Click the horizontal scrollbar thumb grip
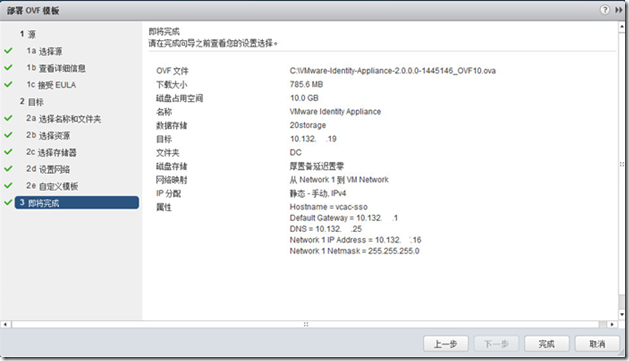The image size is (629, 361). (x=306, y=324)
